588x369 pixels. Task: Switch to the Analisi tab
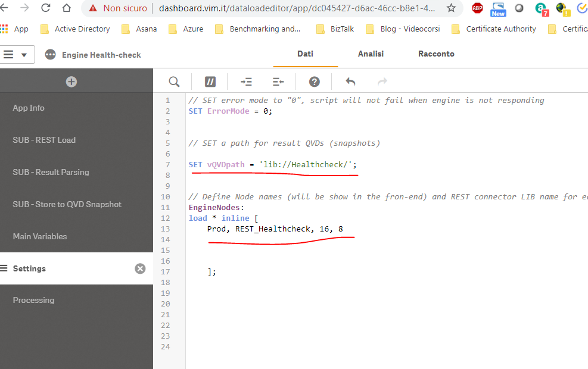pos(371,54)
